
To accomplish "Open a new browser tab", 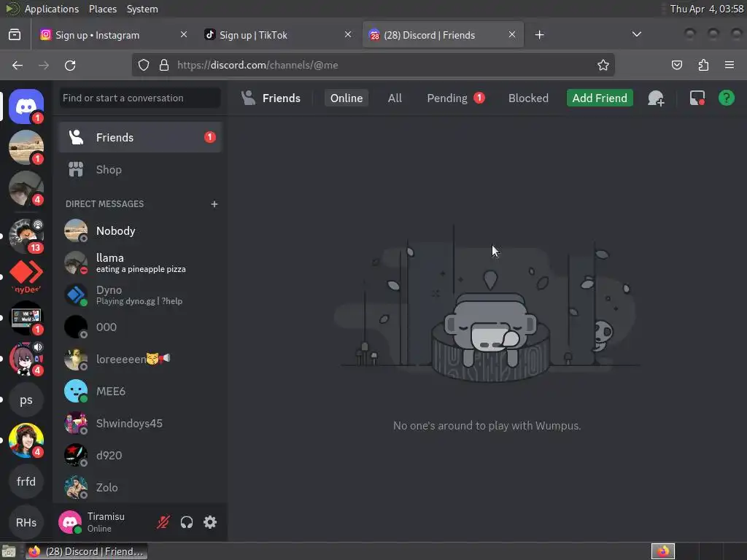I will (x=539, y=35).
